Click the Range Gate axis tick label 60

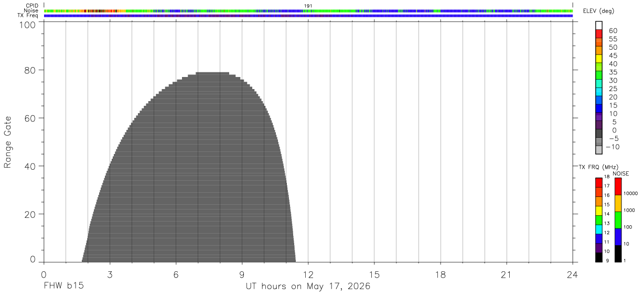(x=31, y=118)
